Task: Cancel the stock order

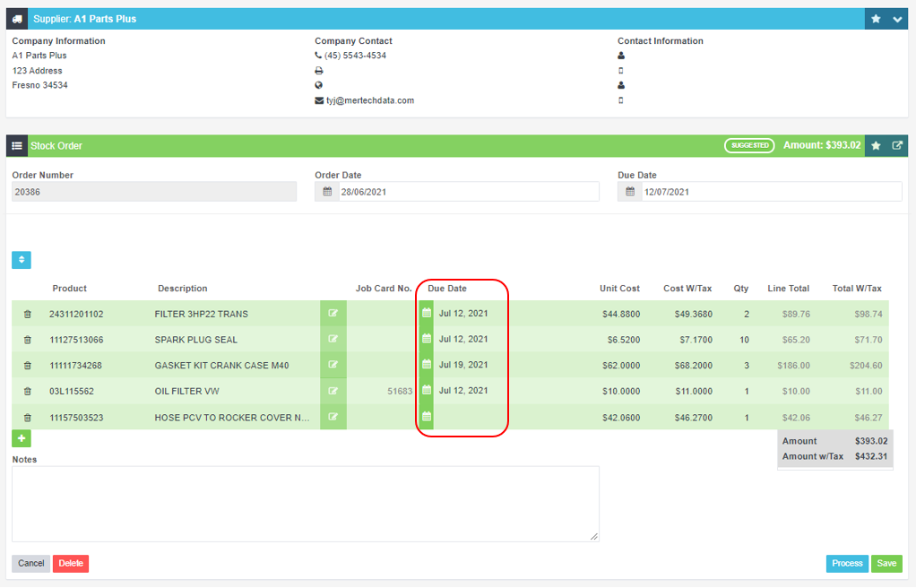Action: (x=31, y=564)
